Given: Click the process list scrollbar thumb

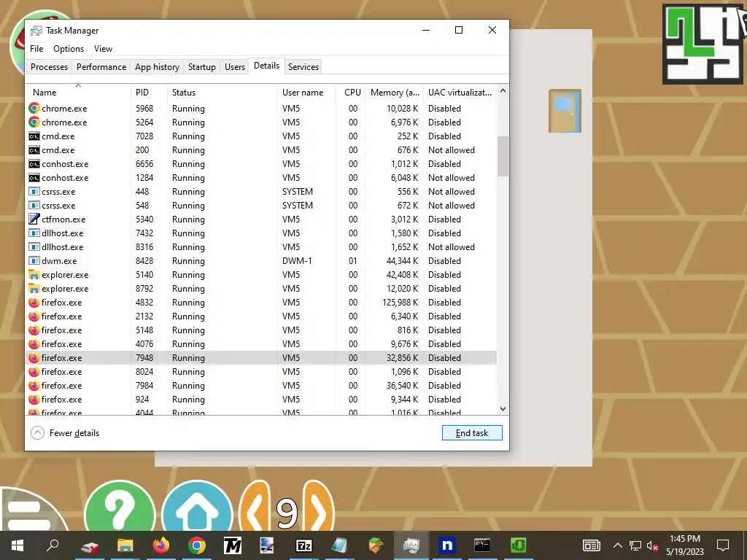Looking at the screenshot, I should pyautogui.click(x=503, y=156).
